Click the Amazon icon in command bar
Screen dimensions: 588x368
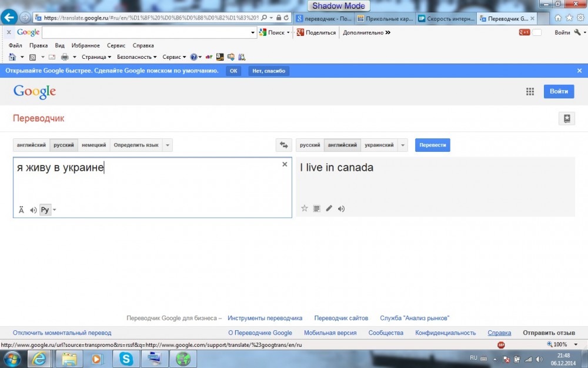click(220, 57)
